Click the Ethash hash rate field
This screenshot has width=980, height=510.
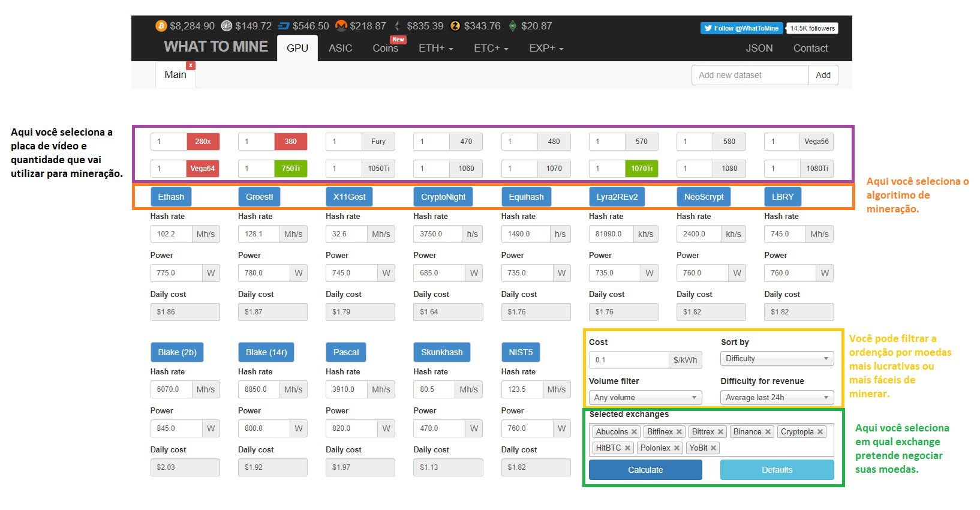[x=172, y=234]
